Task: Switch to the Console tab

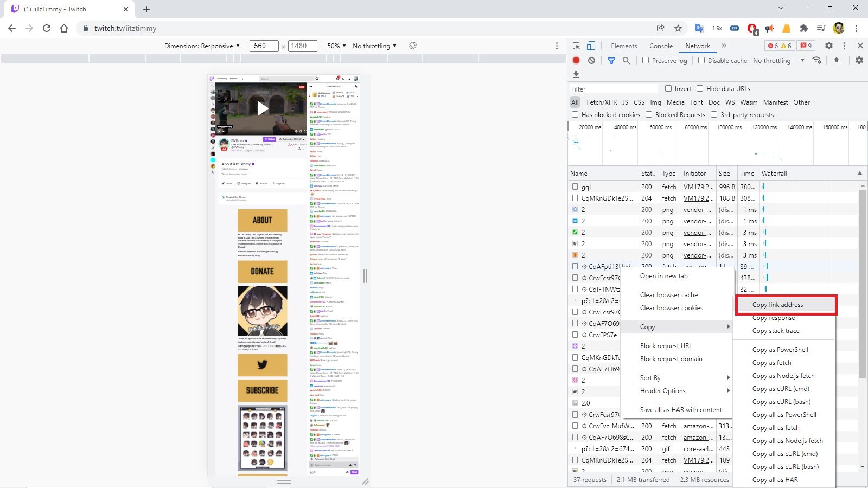Action: 661,46
